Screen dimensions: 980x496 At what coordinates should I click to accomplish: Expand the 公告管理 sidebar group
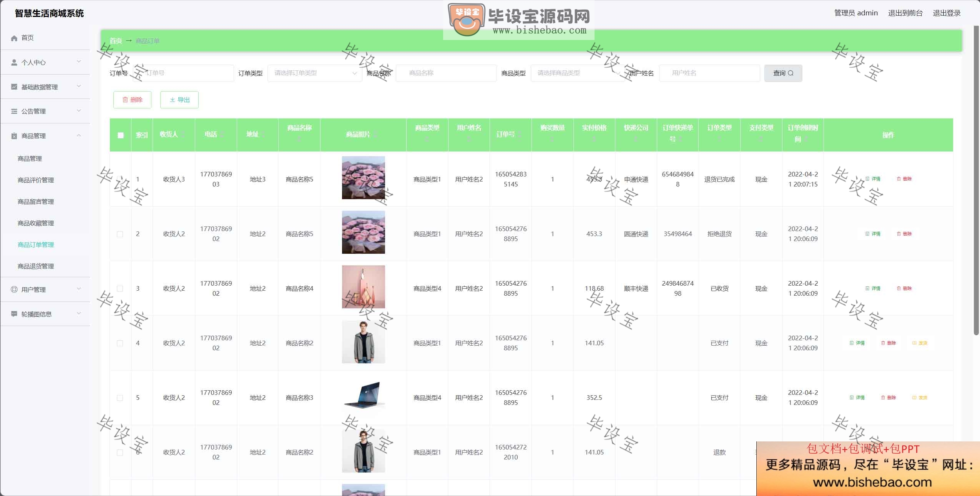[x=45, y=111]
